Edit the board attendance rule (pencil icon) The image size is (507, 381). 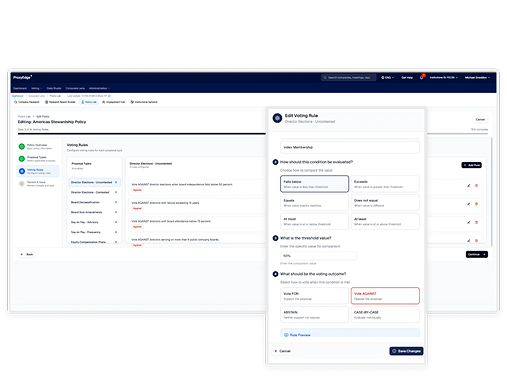[x=468, y=222]
